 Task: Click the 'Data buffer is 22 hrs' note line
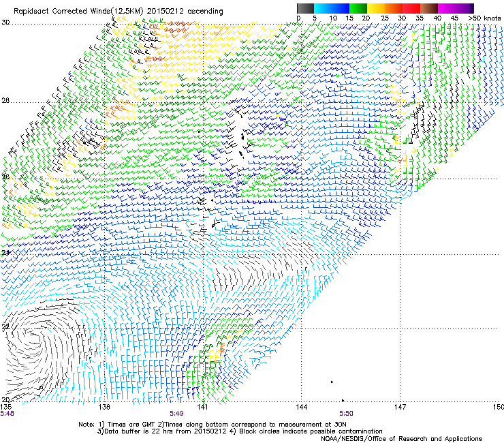tap(240, 431)
